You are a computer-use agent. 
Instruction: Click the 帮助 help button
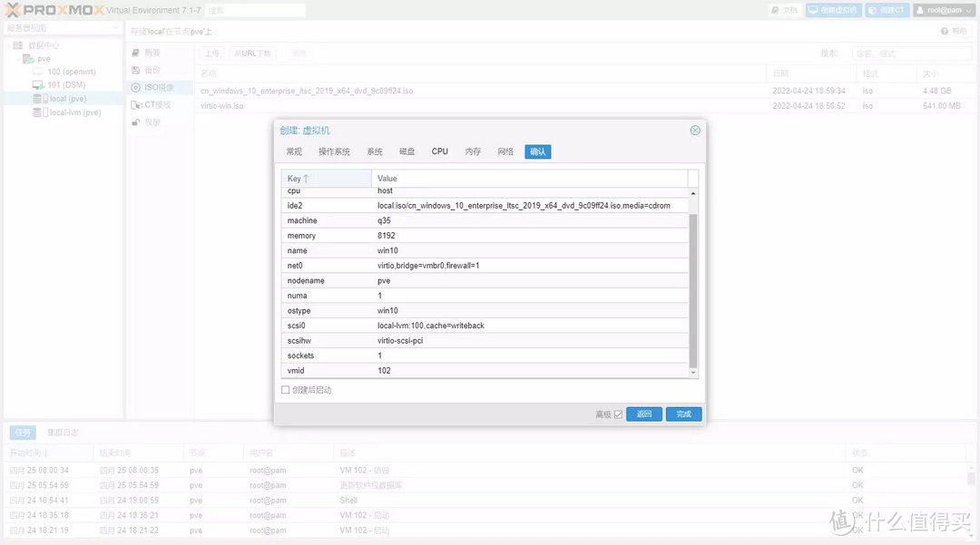955,31
